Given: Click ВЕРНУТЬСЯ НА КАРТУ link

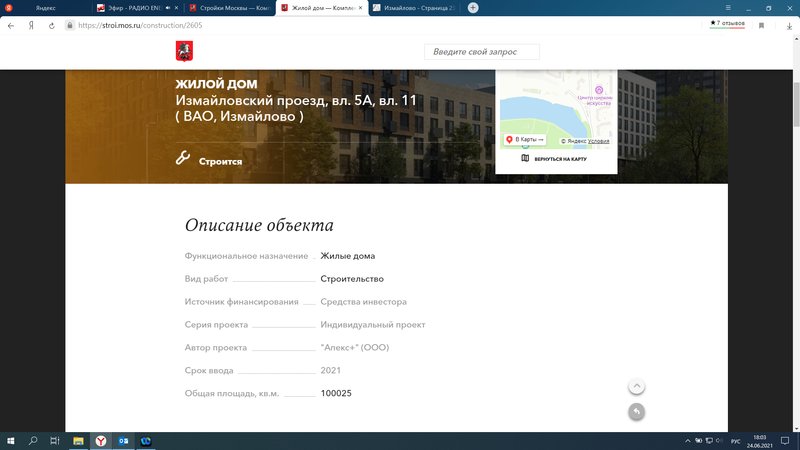Looking at the screenshot, I should [560, 159].
